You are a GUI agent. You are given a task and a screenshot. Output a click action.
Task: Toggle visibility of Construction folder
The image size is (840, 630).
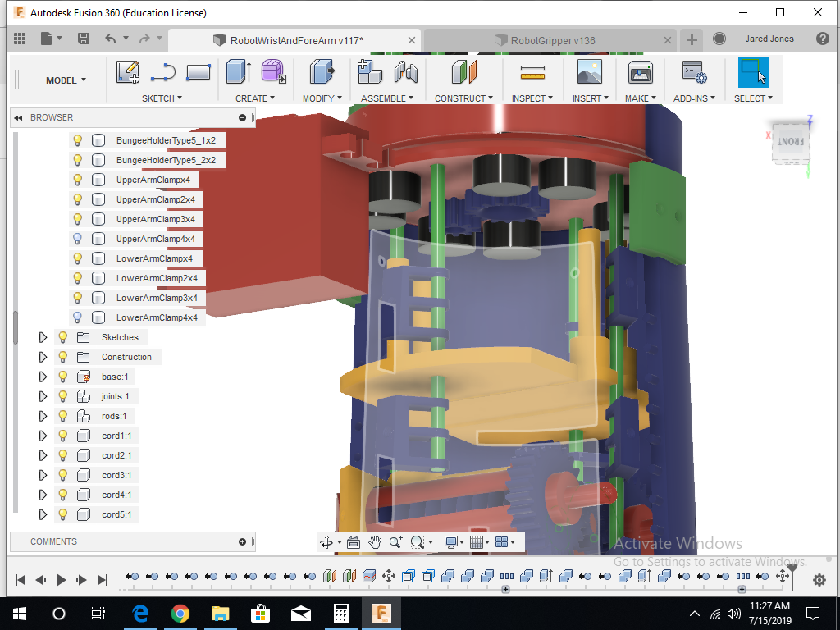62,357
